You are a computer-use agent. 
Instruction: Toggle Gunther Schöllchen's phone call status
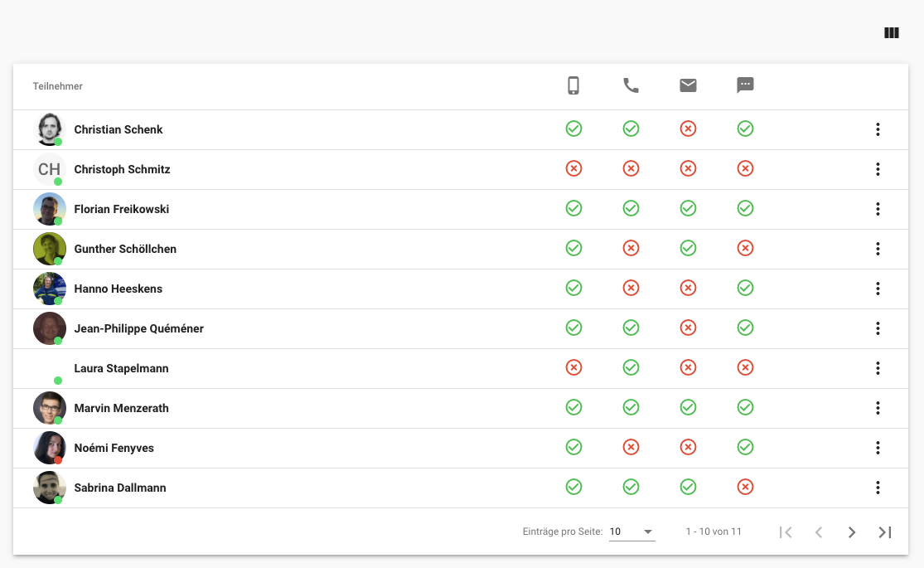coord(631,248)
